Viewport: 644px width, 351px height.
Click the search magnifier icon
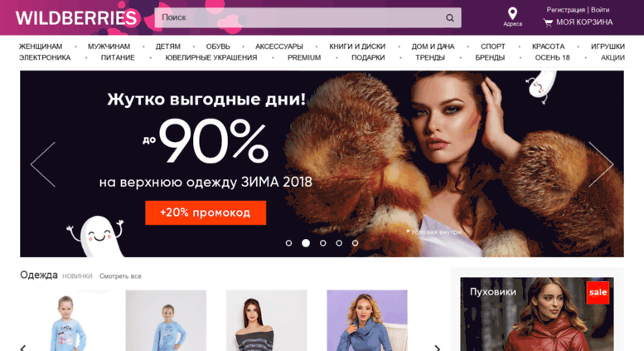pyautogui.click(x=450, y=17)
